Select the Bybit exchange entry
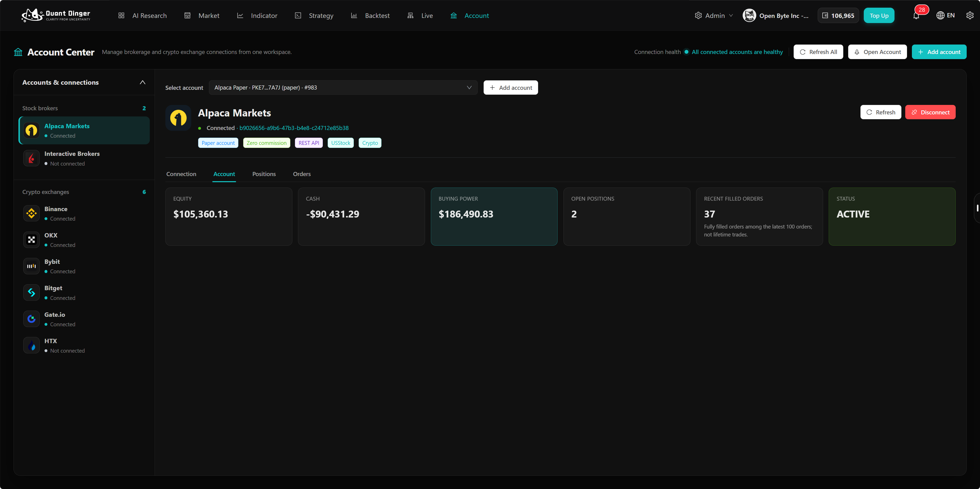Viewport: 980px width, 489px height. point(84,266)
